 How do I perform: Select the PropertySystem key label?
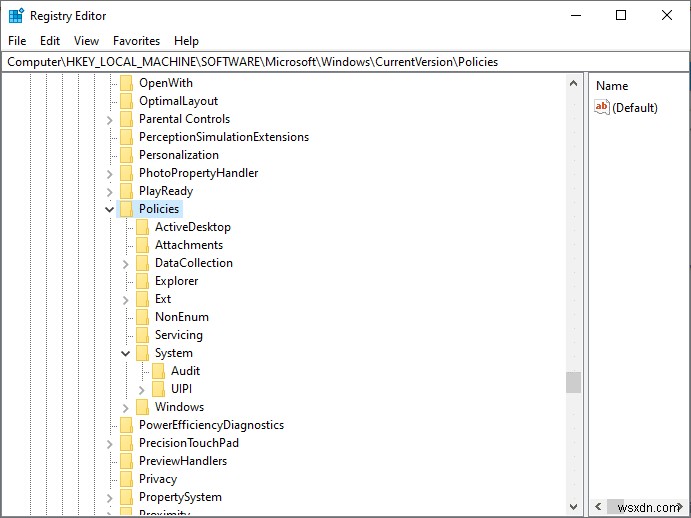pyautogui.click(x=180, y=497)
